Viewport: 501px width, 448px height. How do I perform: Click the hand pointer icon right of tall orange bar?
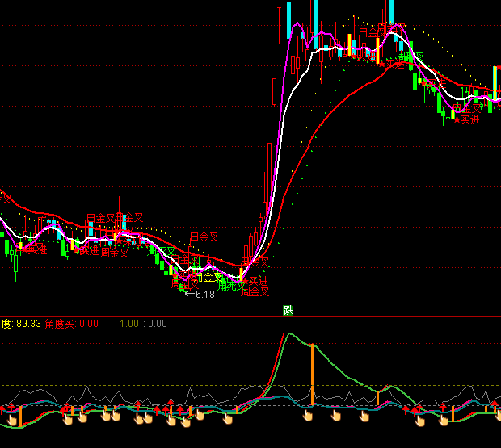[337, 416]
